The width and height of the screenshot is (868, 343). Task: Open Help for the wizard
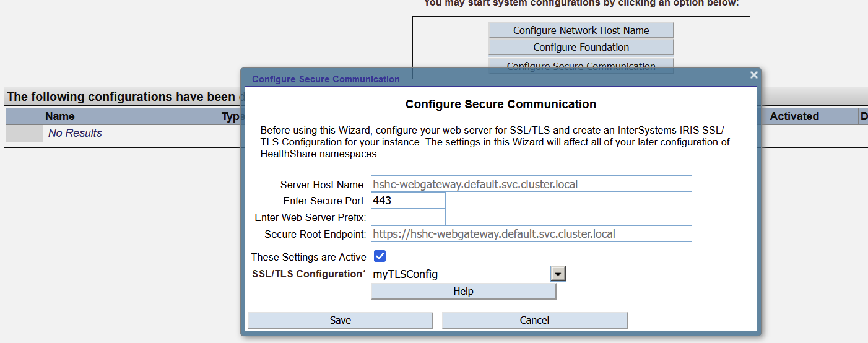pyautogui.click(x=463, y=291)
